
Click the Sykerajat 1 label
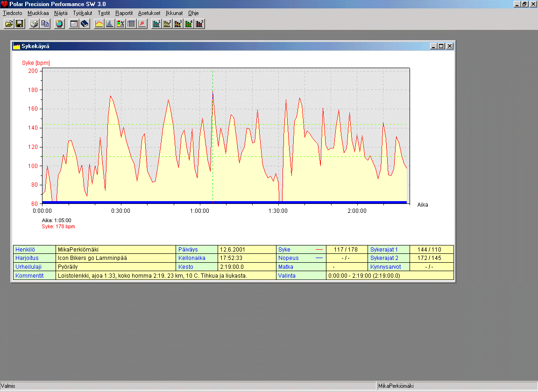point(384,250)
